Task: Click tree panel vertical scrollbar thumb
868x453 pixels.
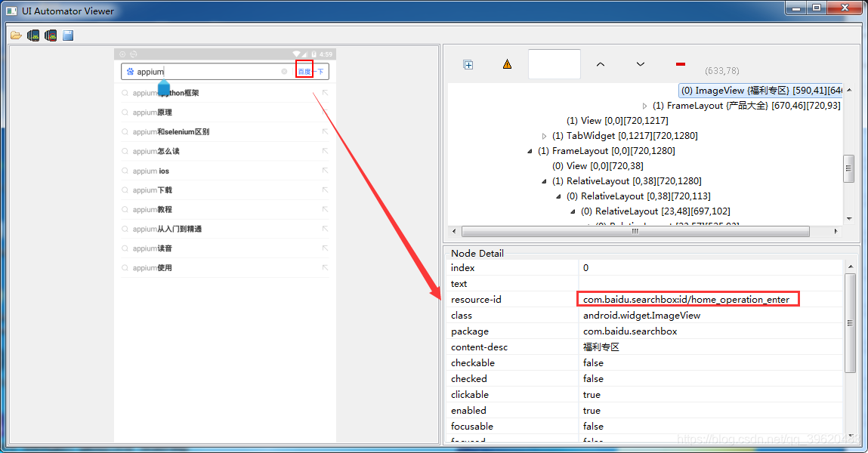Action: (848, 168)
